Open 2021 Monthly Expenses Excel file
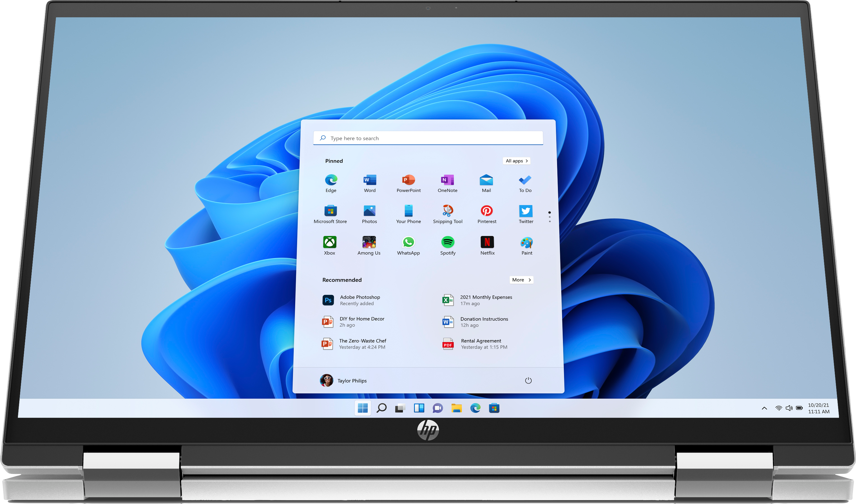 (x=480, y=299)
